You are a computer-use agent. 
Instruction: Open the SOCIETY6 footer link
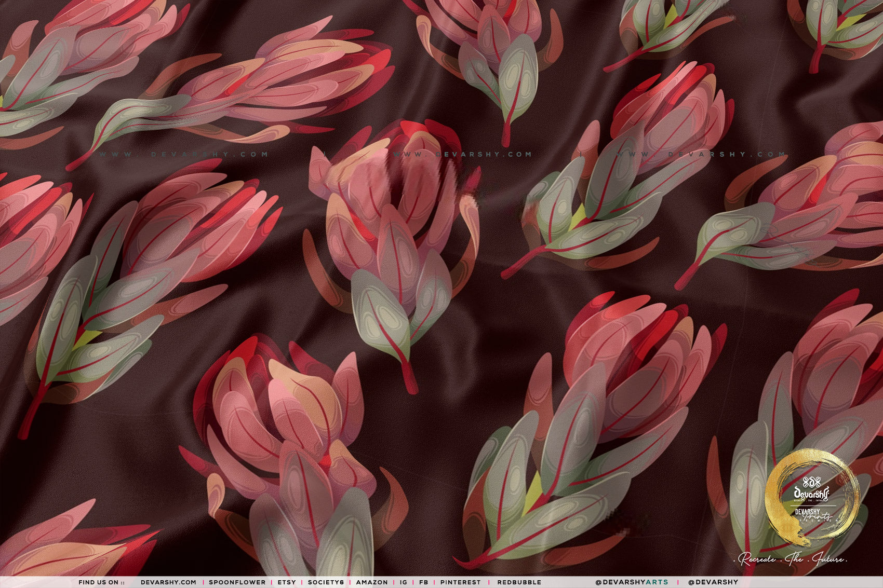point(326,582)
